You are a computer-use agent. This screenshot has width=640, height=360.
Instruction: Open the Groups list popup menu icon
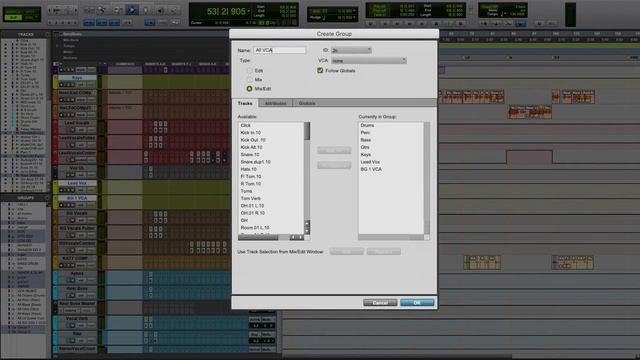[46, 198]
